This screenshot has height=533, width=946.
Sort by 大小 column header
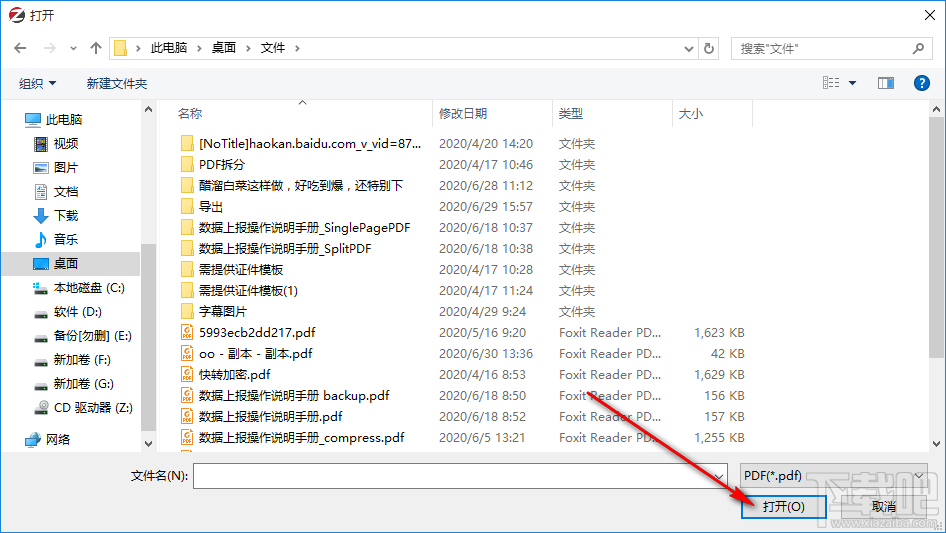pos(691,113)
